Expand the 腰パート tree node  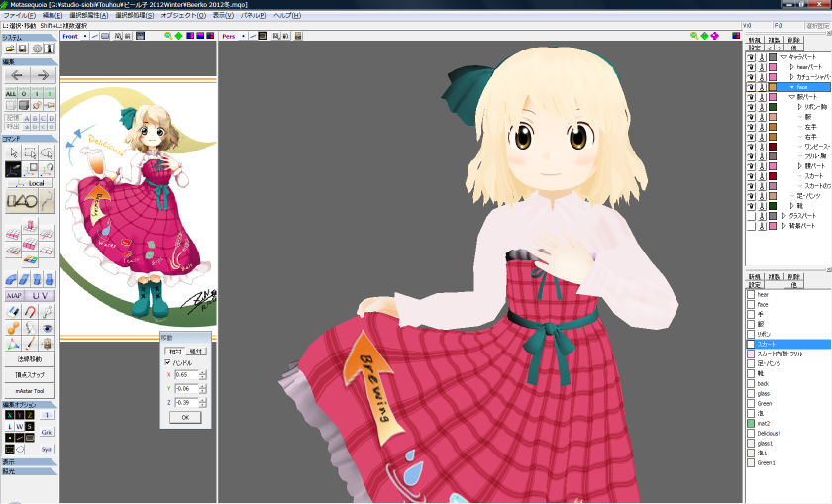tap(799, 166)
